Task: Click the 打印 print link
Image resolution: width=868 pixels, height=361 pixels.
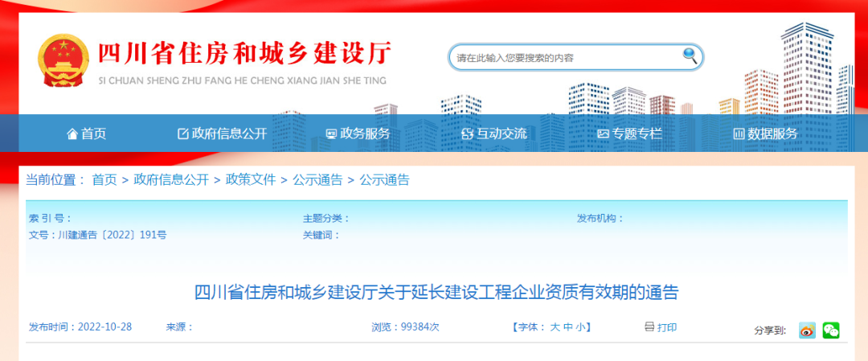Action: 667,327
